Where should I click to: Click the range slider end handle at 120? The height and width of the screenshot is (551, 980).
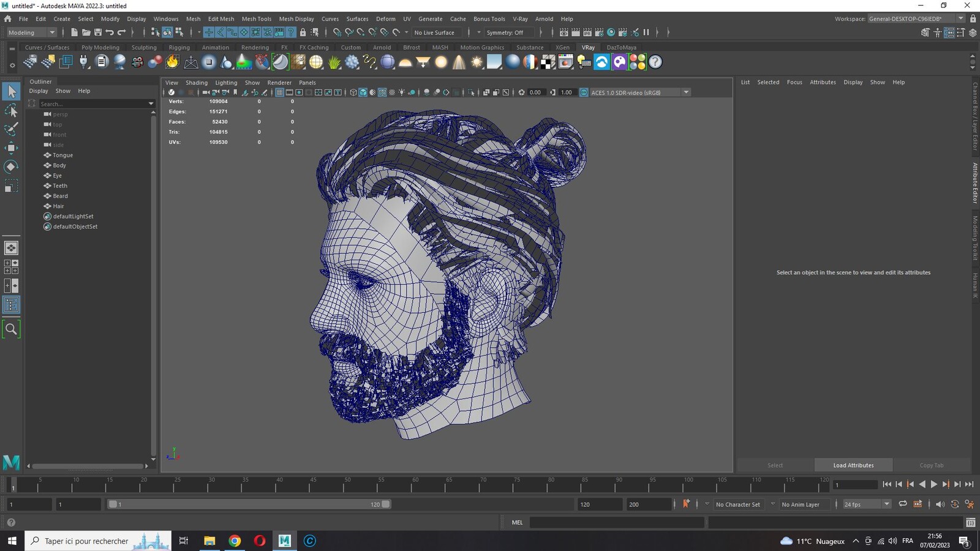[386, 504]
